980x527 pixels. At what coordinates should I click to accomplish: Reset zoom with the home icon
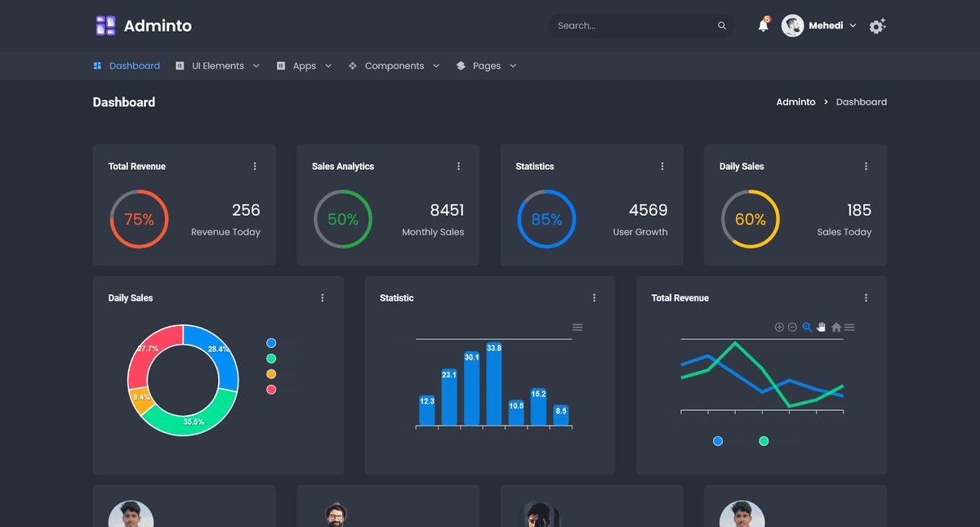pyautogui.click(x=835, y=327)
